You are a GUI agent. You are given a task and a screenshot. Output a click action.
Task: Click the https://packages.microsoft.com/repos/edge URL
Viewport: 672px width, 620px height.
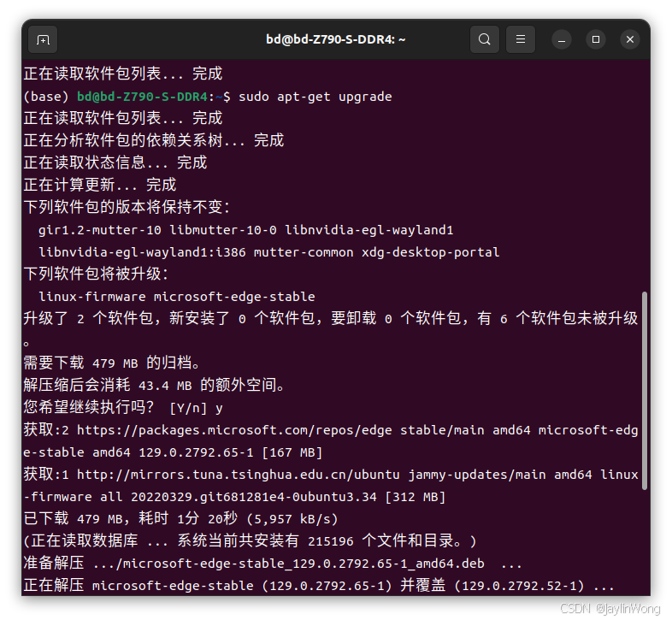pos(234,430)
